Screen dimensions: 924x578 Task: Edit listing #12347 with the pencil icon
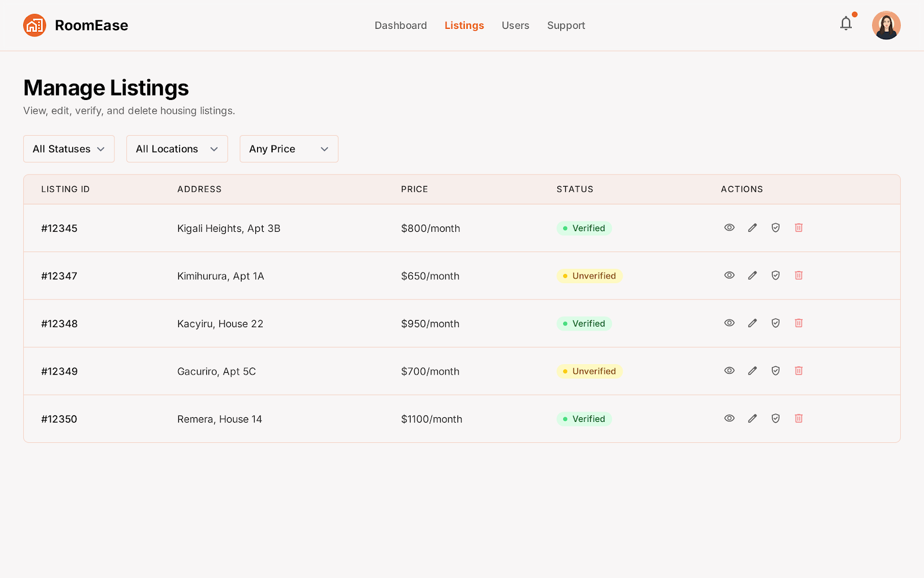point(752,275)
